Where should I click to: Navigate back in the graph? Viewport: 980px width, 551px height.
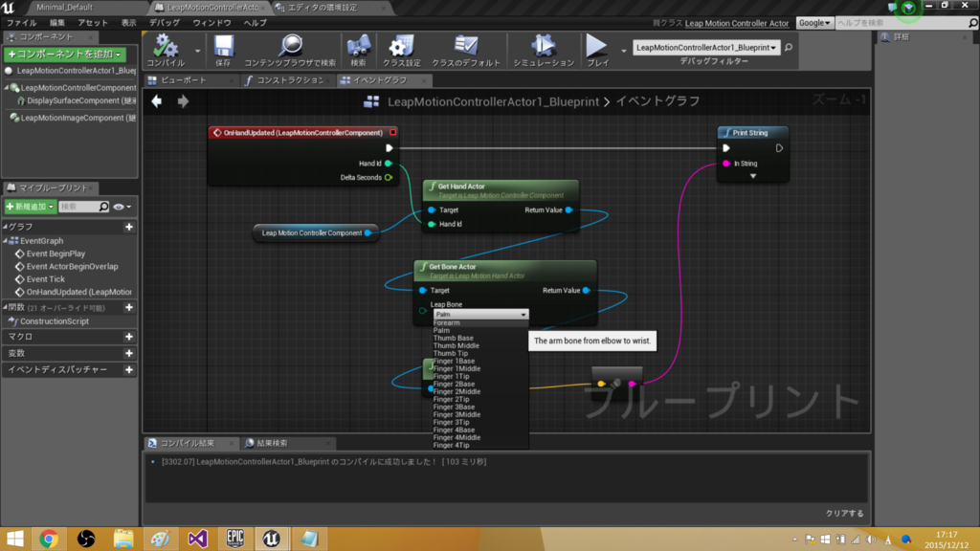click(156, 100)
